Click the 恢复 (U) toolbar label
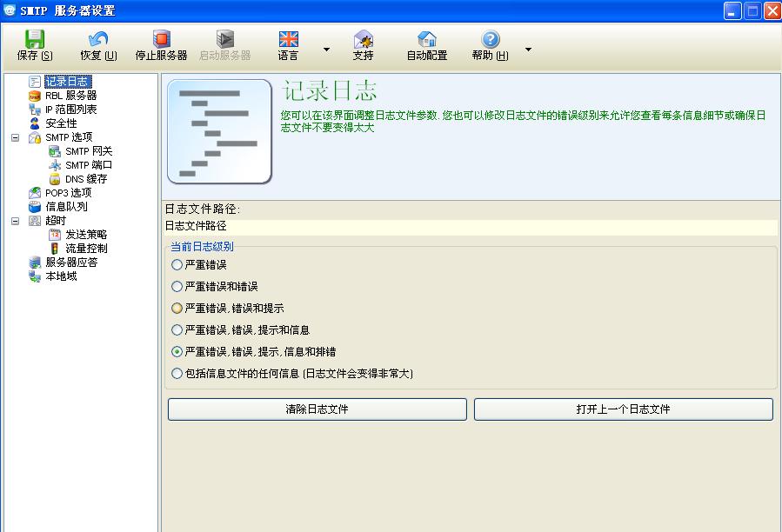Image resolution: width=782 pixels, height=532 pixels. [x=99, y=56]
